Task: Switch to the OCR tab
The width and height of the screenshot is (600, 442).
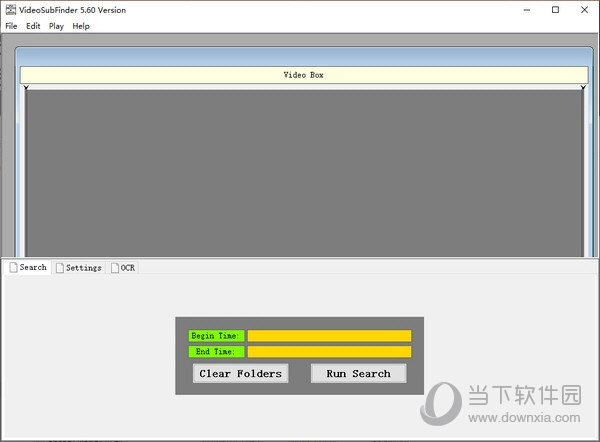Action: [x=123, y=267]
